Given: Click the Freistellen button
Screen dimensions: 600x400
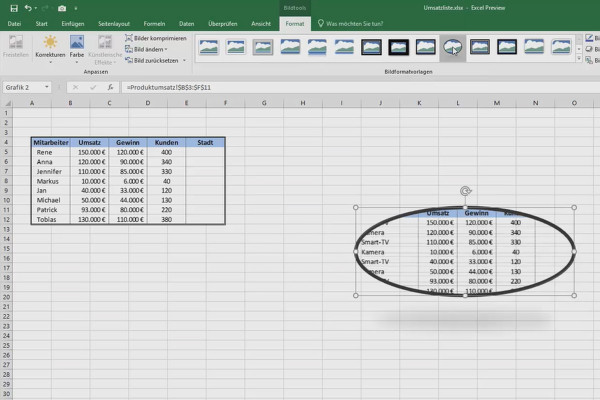Looking at the screenshot, I should tap(16, 46).
